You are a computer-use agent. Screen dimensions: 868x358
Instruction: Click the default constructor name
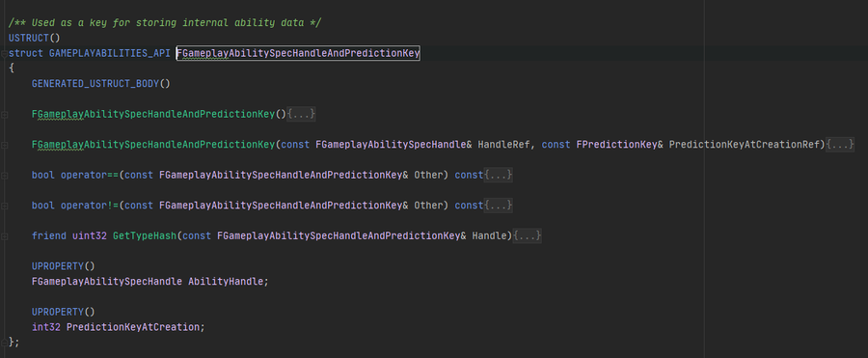coord(153,114)
